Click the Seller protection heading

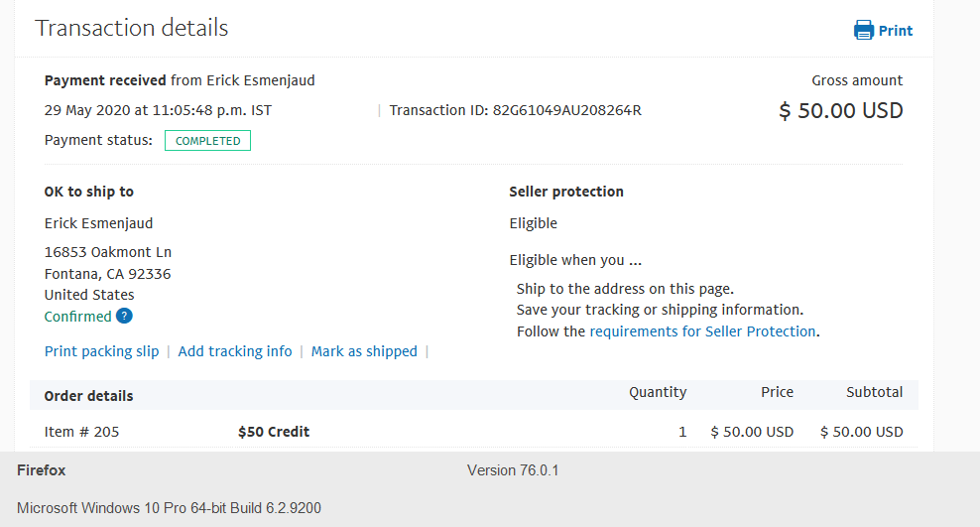tap(566, 192)
